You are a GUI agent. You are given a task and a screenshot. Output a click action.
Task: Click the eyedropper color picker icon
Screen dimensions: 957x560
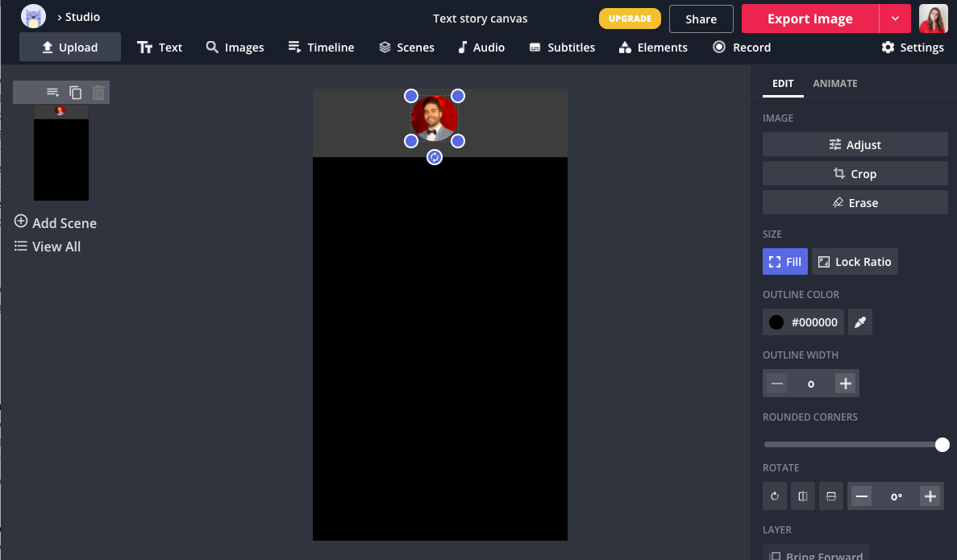(x=860, y=322)
